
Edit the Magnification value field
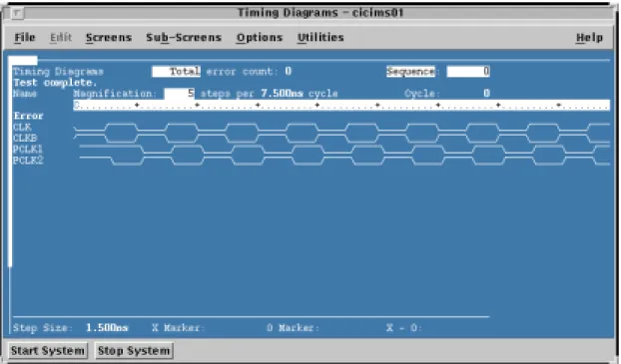click(180, 94)
